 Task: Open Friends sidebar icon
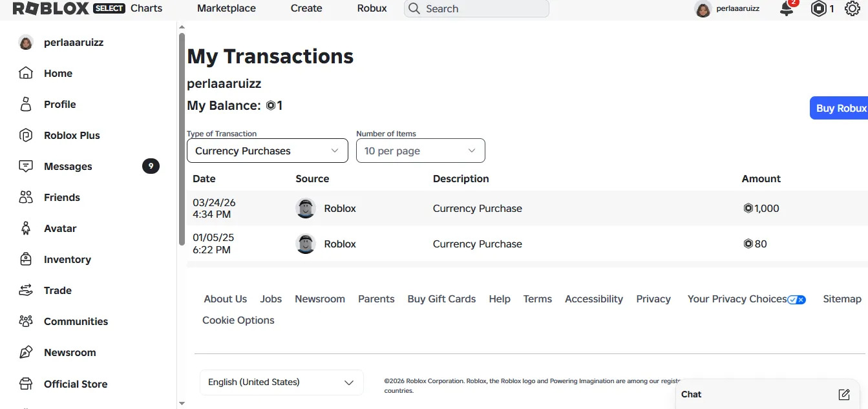tap(26, 197)
